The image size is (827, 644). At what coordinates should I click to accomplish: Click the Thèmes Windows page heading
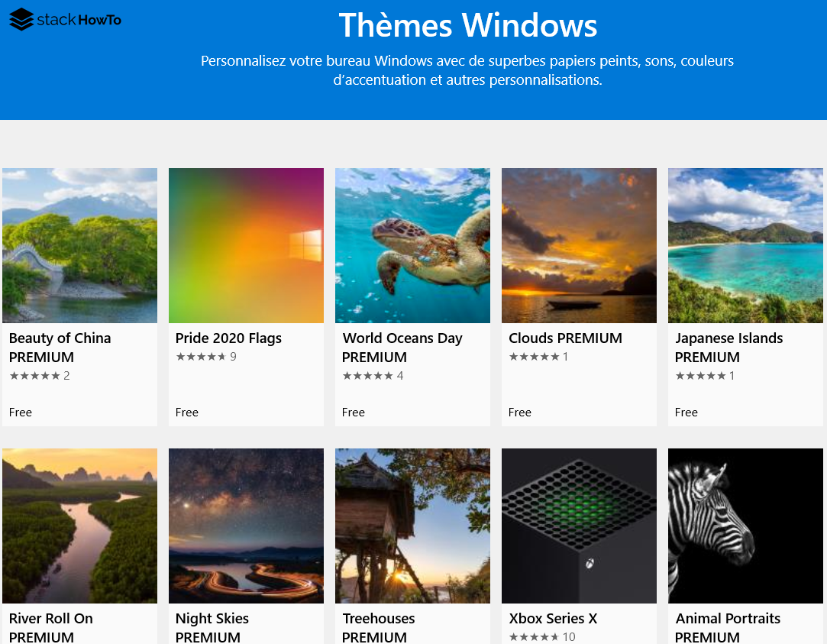click(x=469, y=26)
